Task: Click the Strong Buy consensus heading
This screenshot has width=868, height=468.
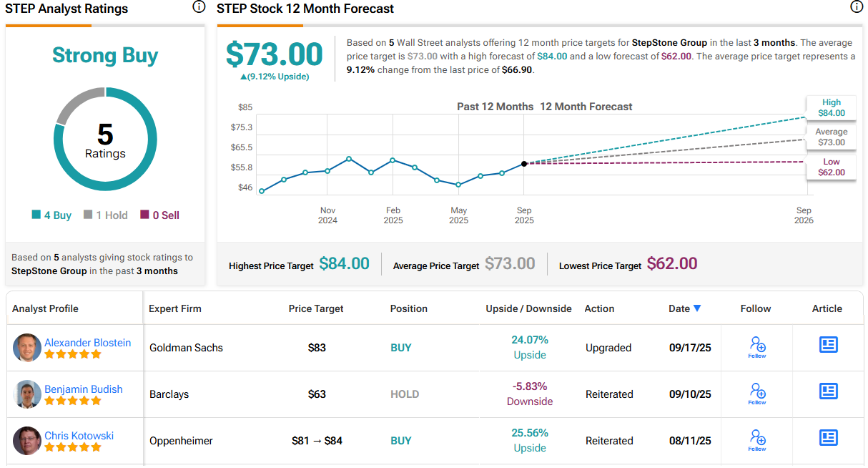Action: [105, 55]
